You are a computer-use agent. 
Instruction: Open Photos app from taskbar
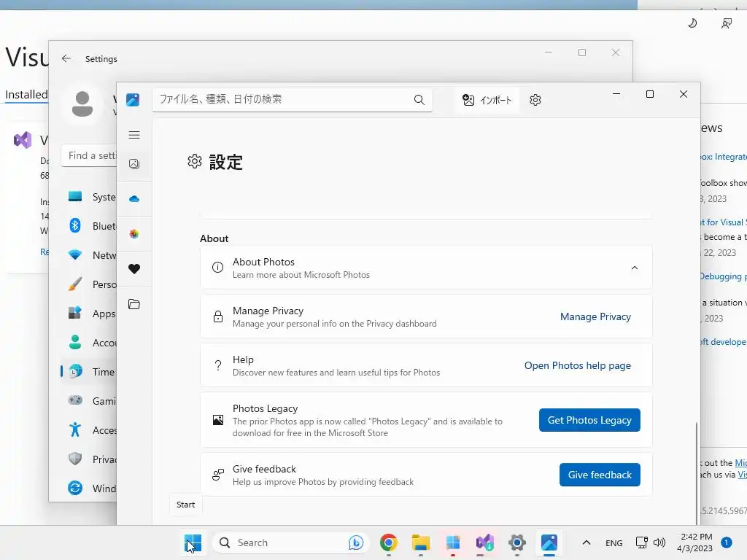[549, 542]
